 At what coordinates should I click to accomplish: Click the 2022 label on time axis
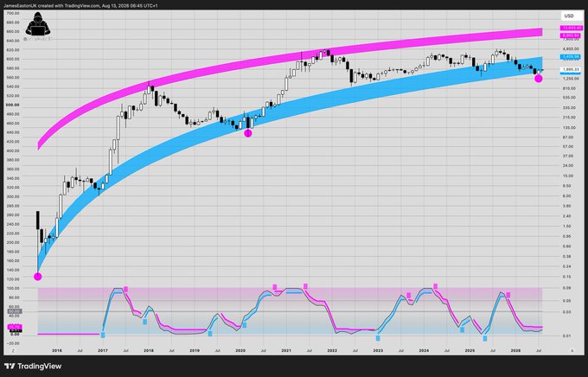pos(332,351)
